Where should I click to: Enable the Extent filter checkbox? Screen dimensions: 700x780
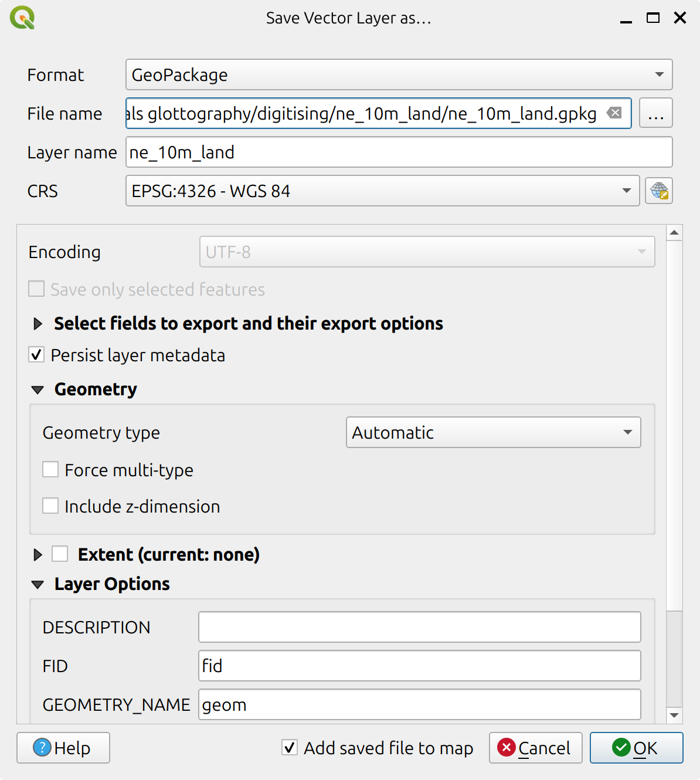click(60, 554)
